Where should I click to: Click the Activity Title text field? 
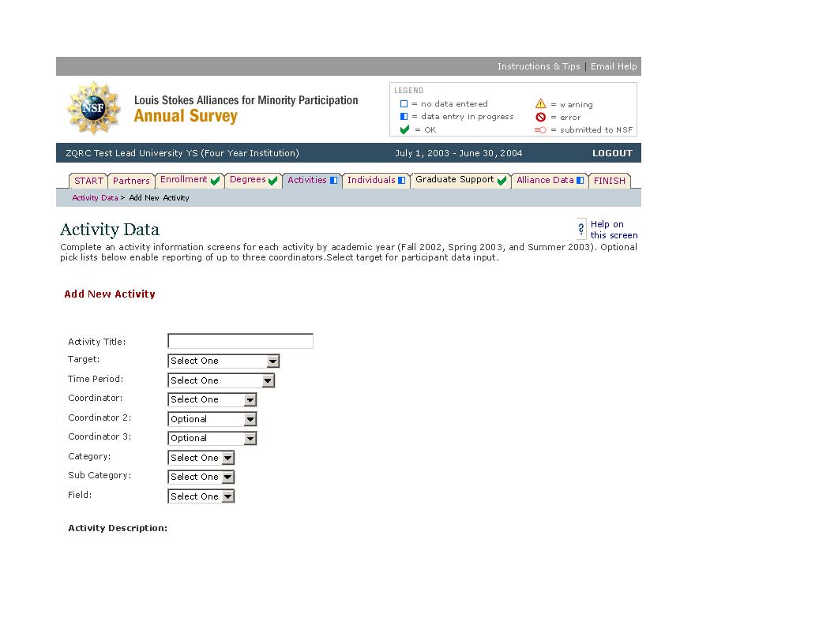pyautogui.click(x=240, y=342)
